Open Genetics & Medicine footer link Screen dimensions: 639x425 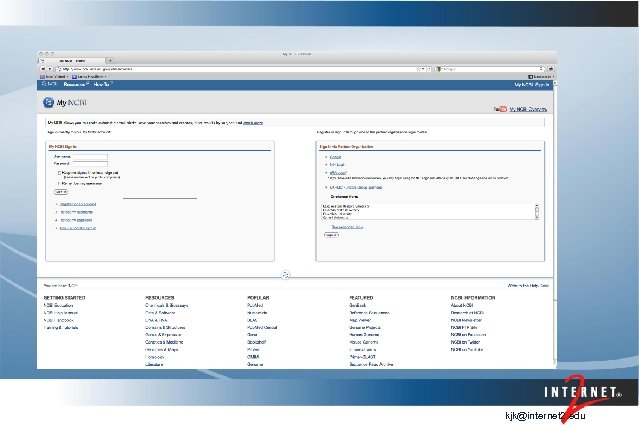(164, 342)
